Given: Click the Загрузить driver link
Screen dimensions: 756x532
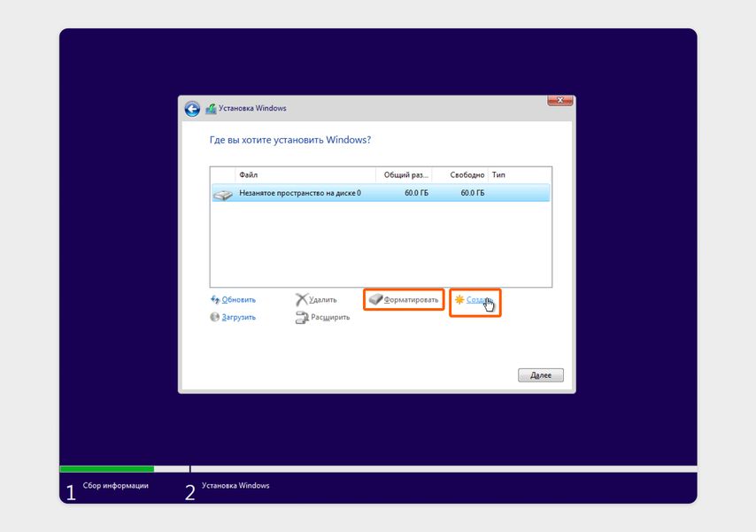Looking at the screenshot, I should [239, 317].
